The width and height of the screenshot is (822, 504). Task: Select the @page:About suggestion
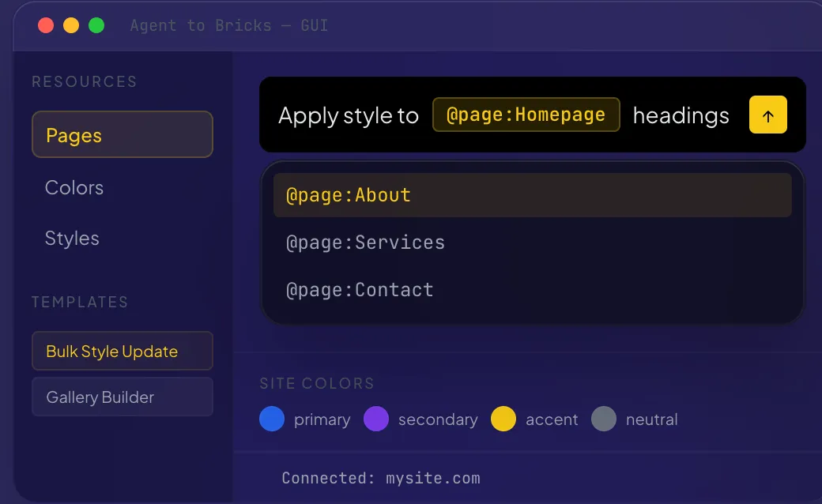point(348,194)
